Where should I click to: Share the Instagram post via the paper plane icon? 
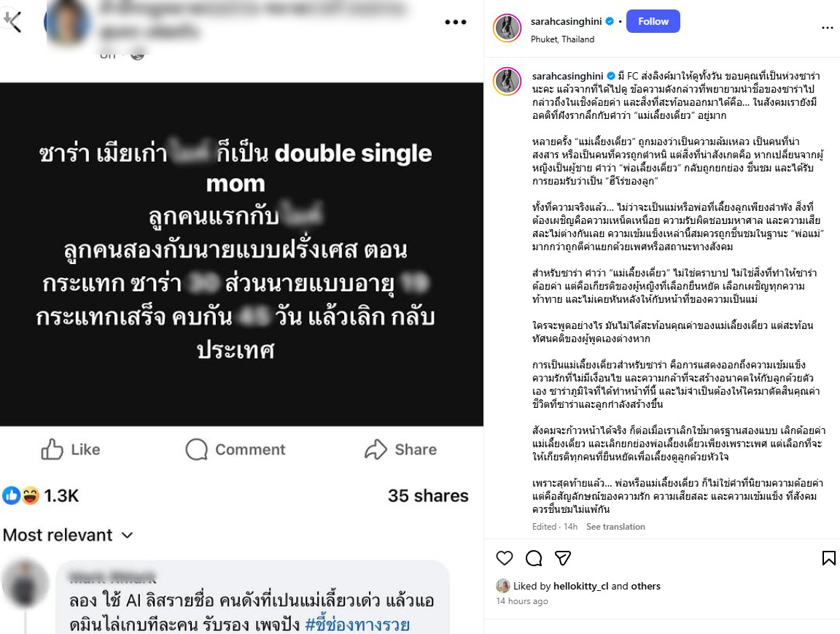point(562,558)
